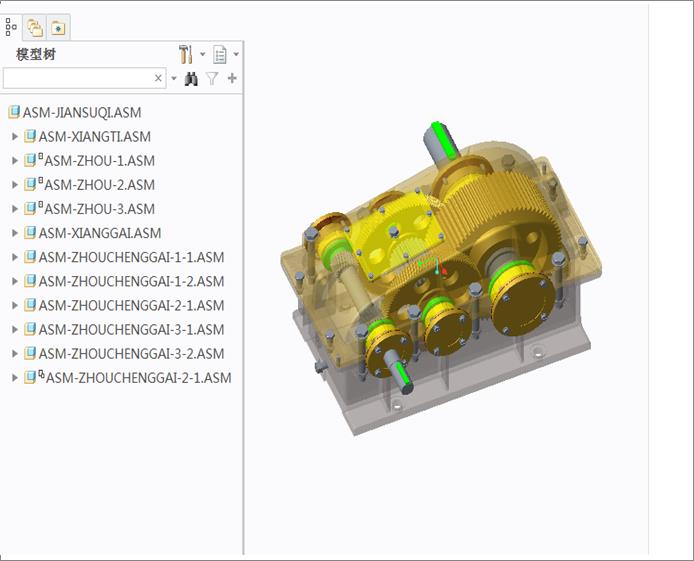Screen dimensions: 694x561
Task: Select ASM-XIANGGAI.ASM in the tree
Action: pyautogui.click(x=100, y=233)
